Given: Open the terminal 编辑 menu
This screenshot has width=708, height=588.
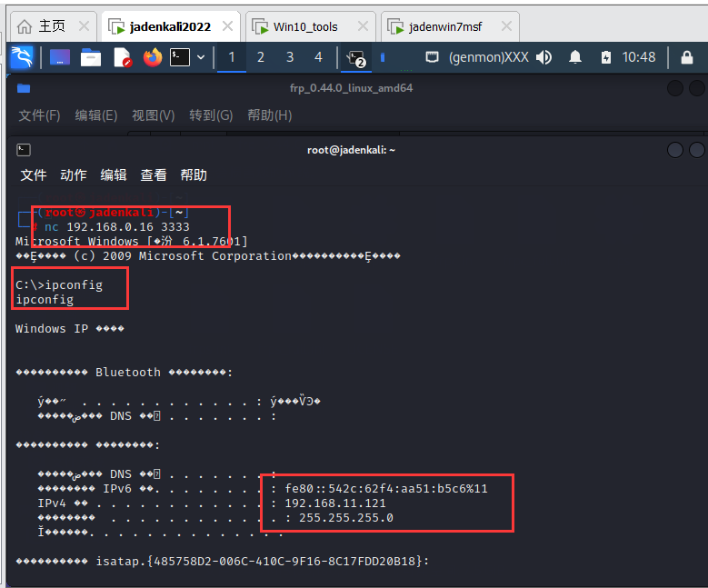Looking at the screenshot, I should click(114, 174).
